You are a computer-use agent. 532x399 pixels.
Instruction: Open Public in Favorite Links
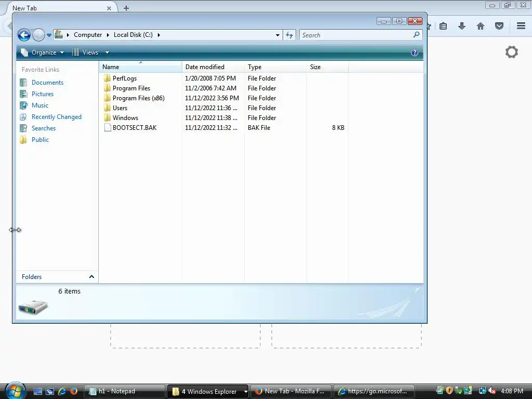click(40, 139)
